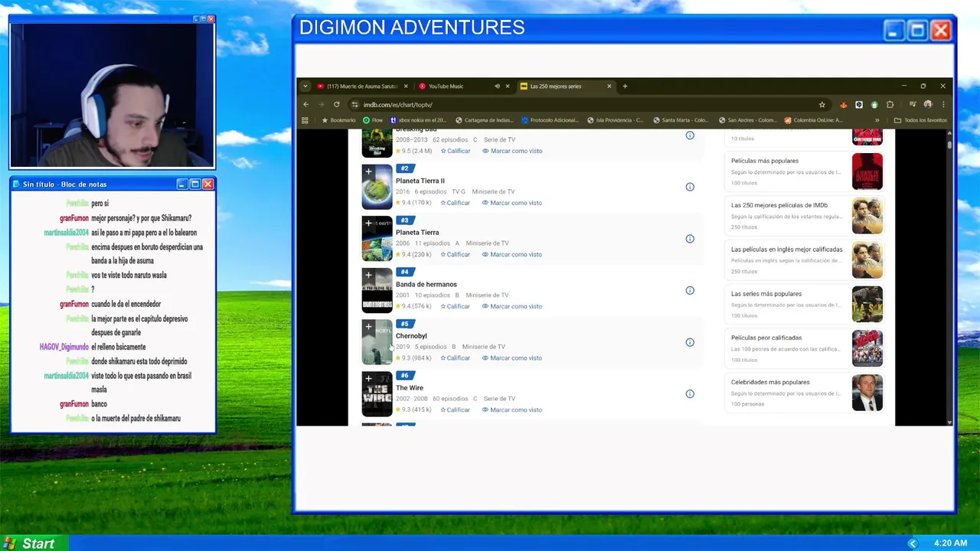Open the browser extensions puzzle icon
This screenshot has width=980, height=551.
(890, 105)
